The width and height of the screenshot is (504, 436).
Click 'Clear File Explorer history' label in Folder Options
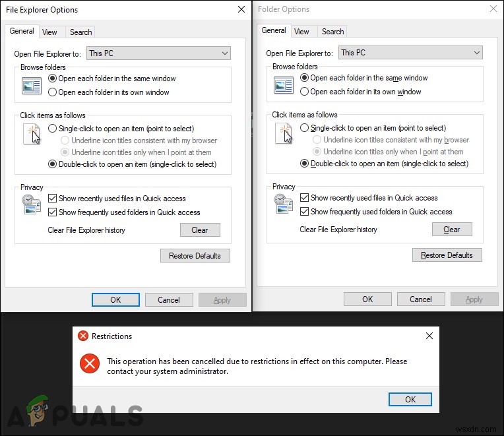coord(338,230)
